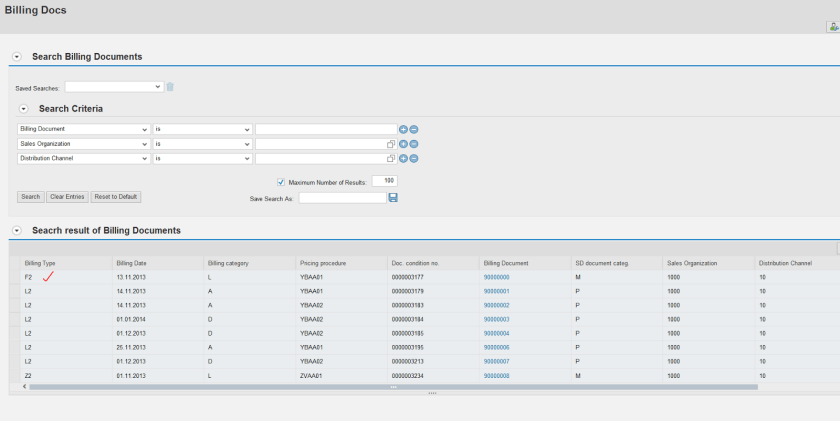Collapse the Search Billing Documents section

tap(17, 57)
